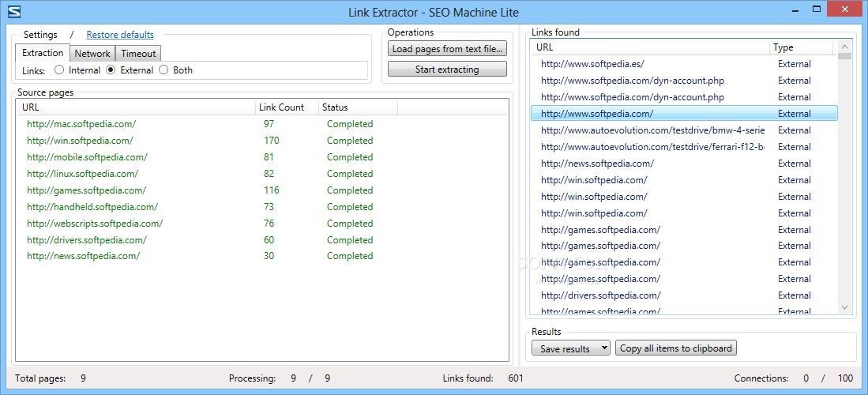Image resolution: width=868 pixels, height=395 pixels.
Task: Select http://drivers.softpedia.com/ in links found
Action: [x=684, y=295]
